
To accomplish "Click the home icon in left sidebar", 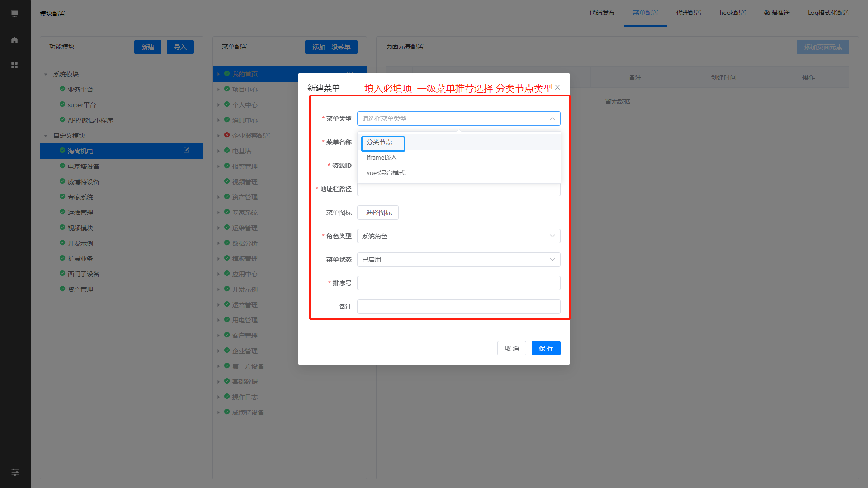I will [x=14, y=40].
